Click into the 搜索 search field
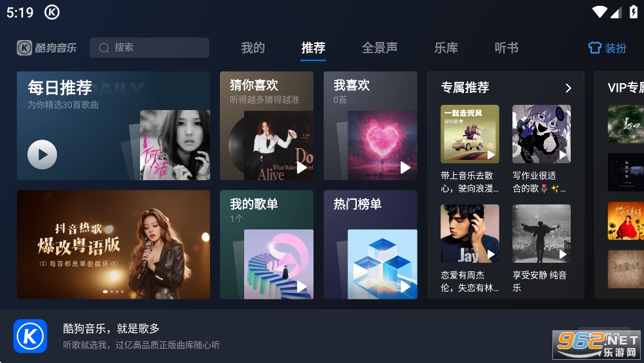Viewport: 644px width, 363px height. coord(149,48)
